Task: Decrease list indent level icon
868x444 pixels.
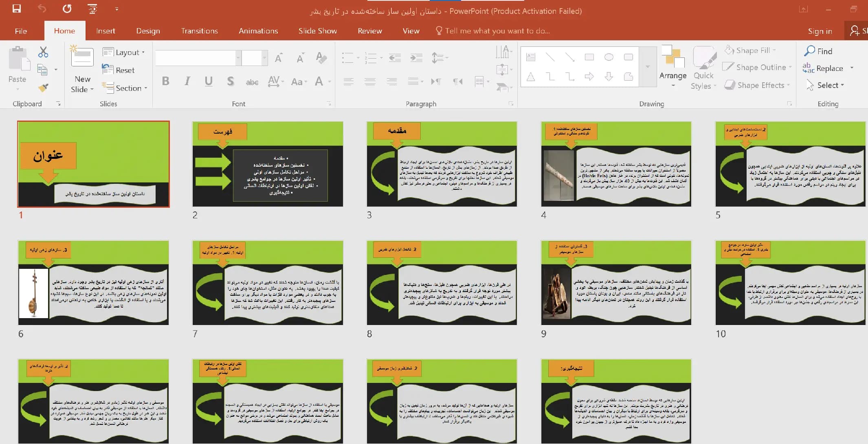Action: [395, 58]
